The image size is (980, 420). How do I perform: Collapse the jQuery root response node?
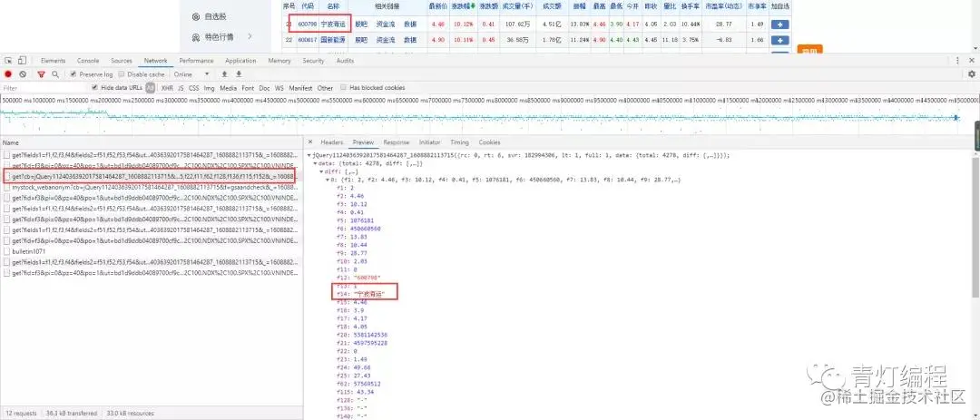pos(309,155)
